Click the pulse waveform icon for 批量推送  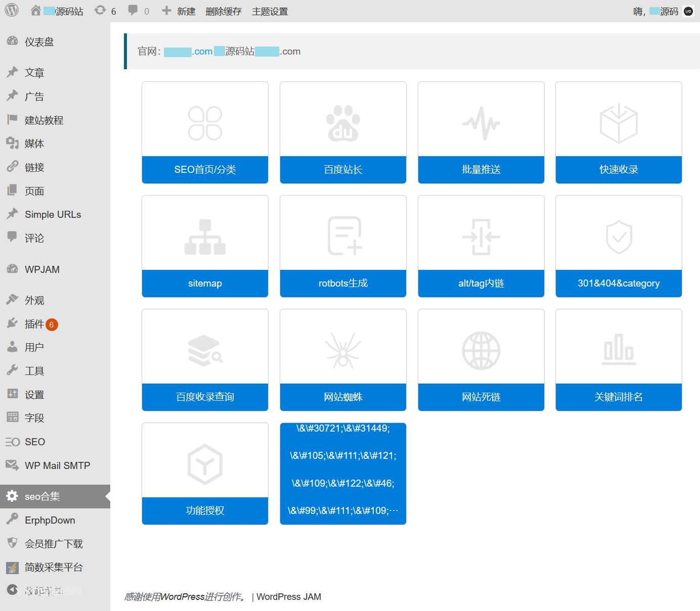click(x=481, y=123)
